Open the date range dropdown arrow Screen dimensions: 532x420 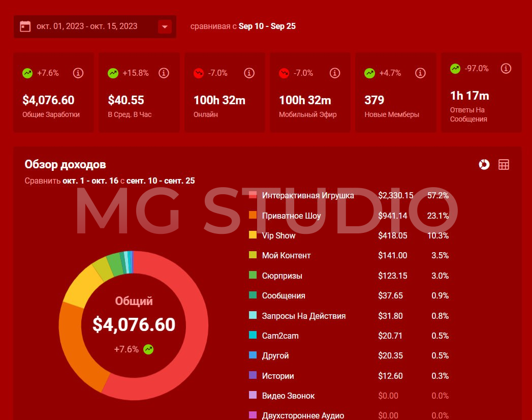[x=165, y=26]
